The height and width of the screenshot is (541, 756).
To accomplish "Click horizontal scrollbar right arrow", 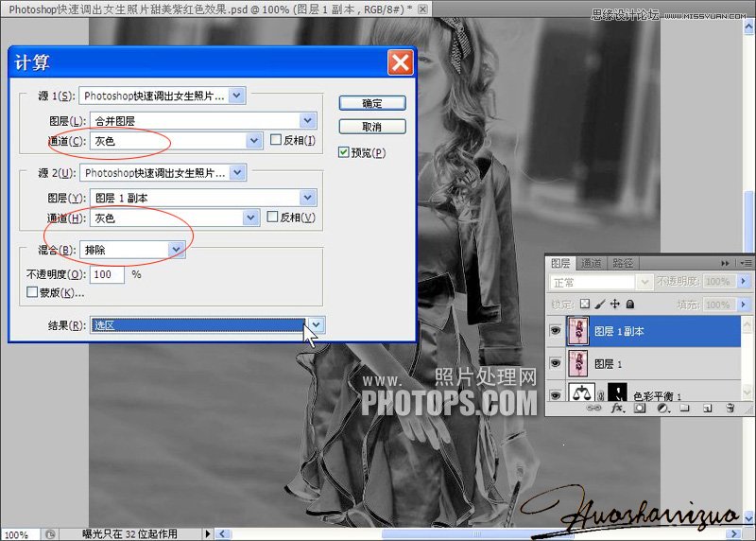I will tap(734, 533).
